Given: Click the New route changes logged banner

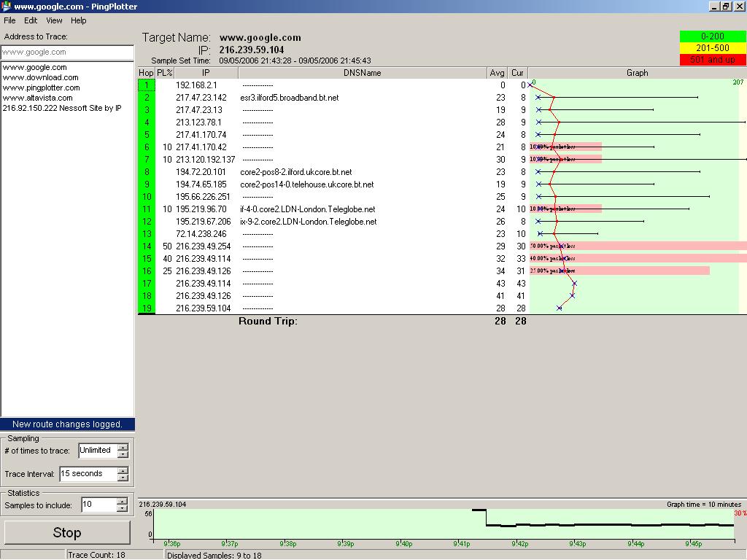Looking at the screenshot, I should click(67, 424).
